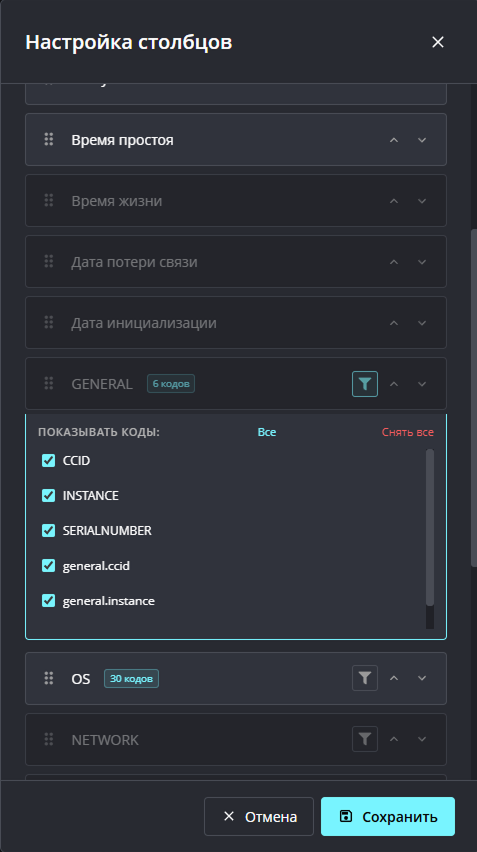Image resolution: width=477 pixels, height=852 pixels.
Task: Grab drag handle of Время простоя row
Action: tap(49, 140)
